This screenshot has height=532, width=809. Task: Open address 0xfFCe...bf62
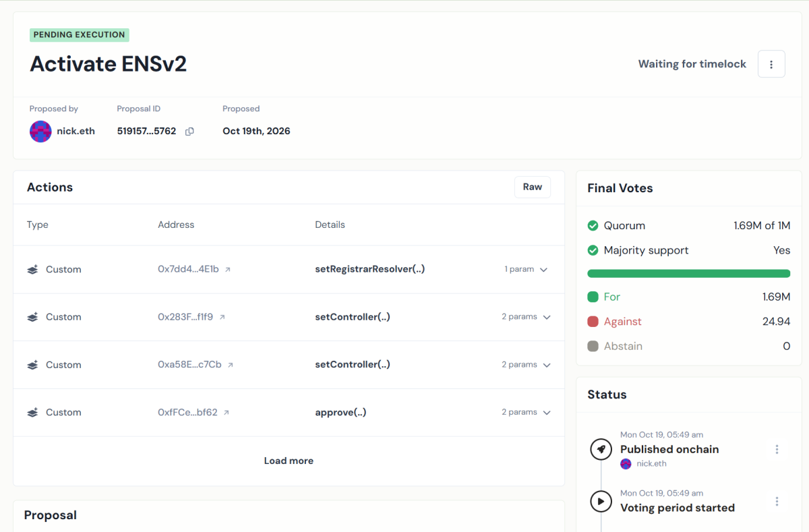click(x=187, y=413)
